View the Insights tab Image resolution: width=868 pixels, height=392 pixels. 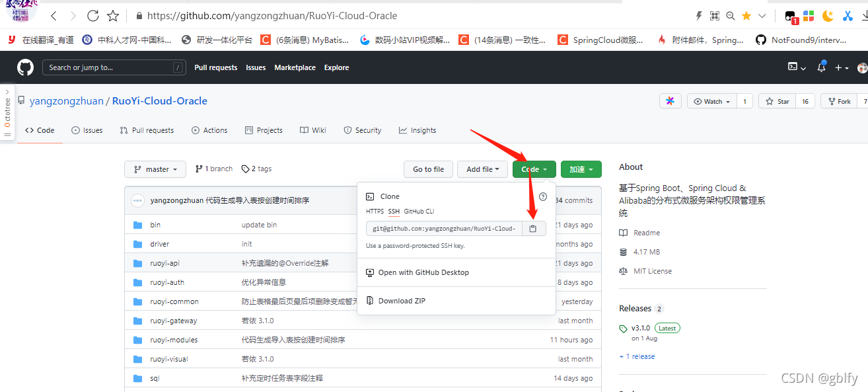[417, 130]
